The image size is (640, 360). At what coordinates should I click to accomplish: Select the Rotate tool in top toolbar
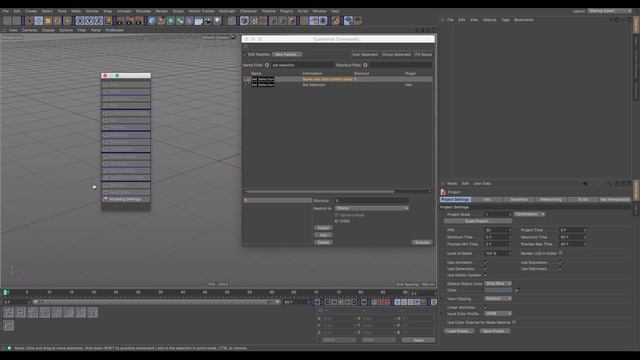[58, 21]
